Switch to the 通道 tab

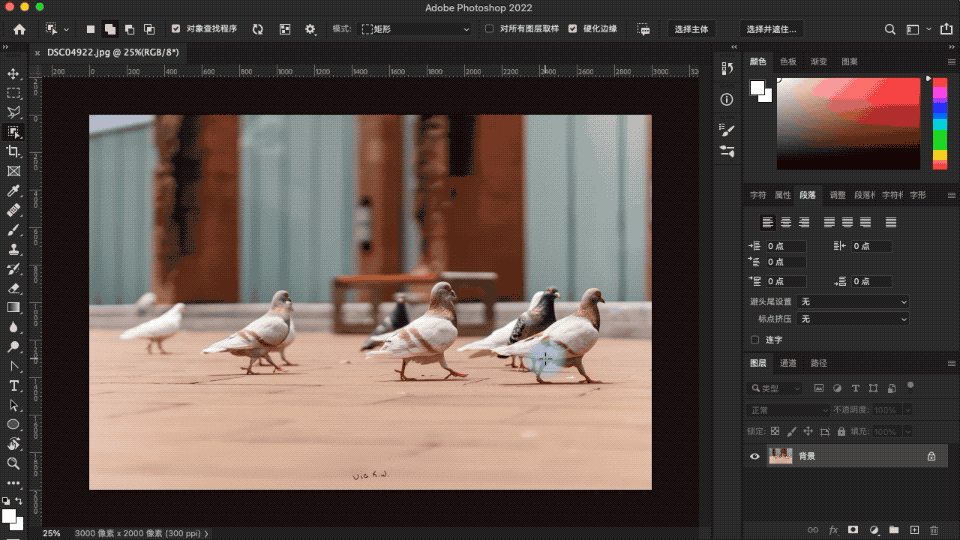789,363
